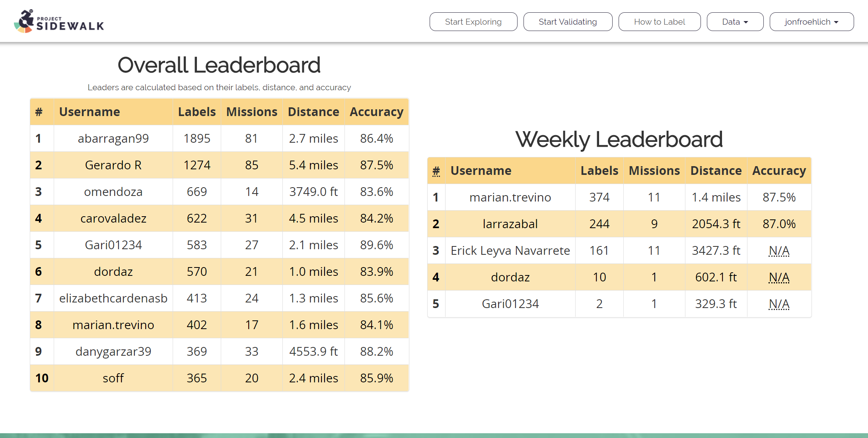
Task: Click the Project Sidewalk logo
Action: pos(59,21)
